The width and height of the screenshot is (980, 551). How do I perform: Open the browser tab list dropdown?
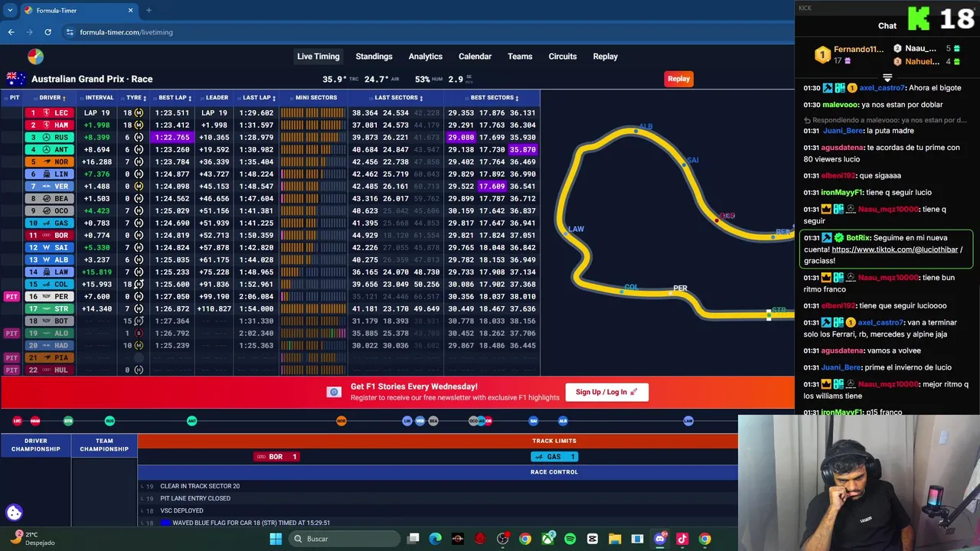10,11
